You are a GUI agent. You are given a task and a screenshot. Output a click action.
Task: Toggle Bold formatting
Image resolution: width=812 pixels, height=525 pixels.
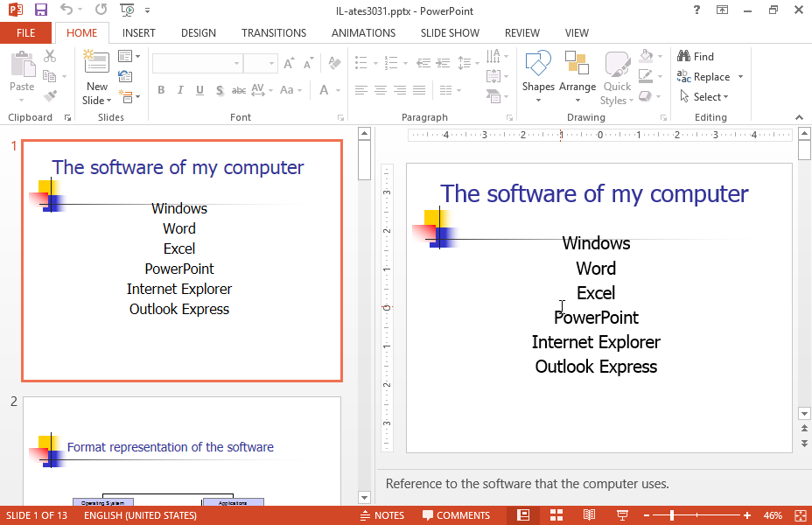click(162, 90)
